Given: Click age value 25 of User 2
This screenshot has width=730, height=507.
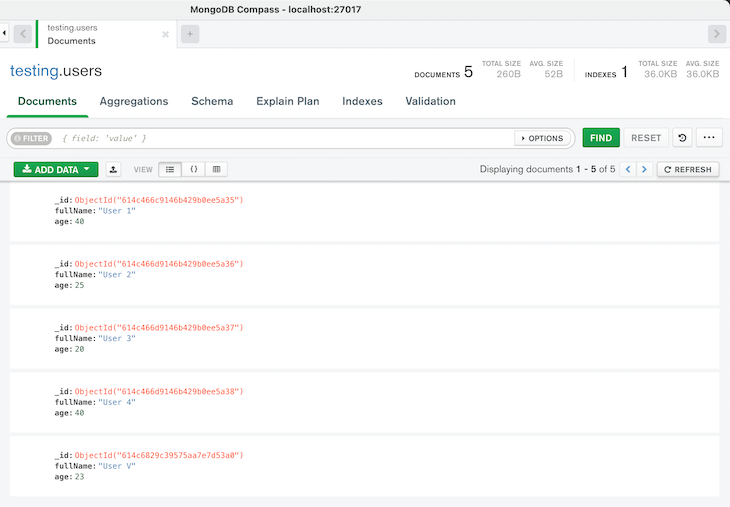Looking at the screenshot, I should pos(80,285).
